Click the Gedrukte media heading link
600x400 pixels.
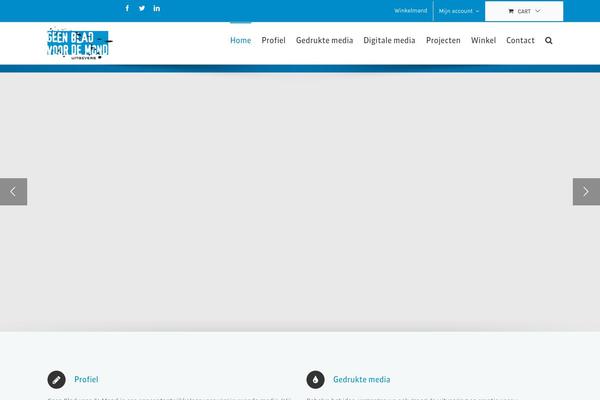(362, 379)
